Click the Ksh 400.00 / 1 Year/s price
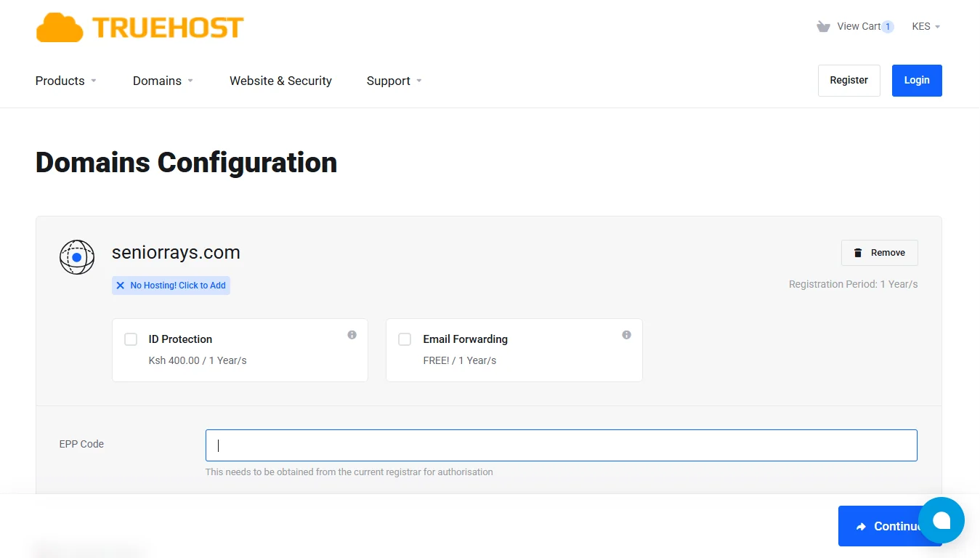Viewport: 980px width, 558px height. click(198, 360)
